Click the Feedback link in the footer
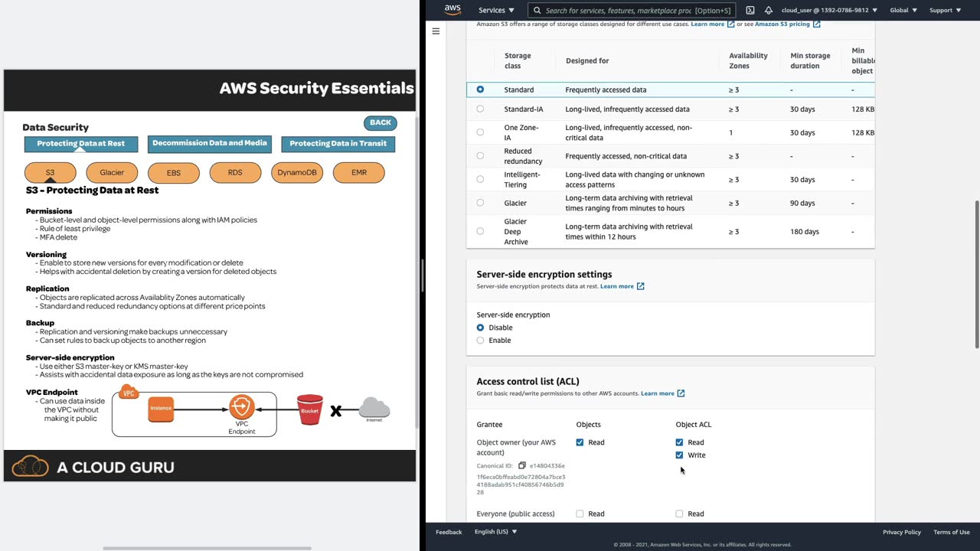Screen dimensions: 980x551 (449, 532)
